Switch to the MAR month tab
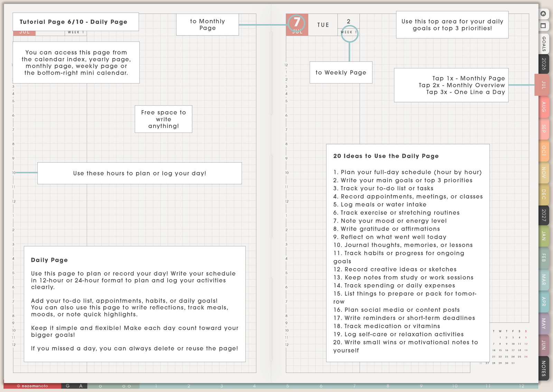Image resolution: width=553 pixels, height=392 pixels. pyautogui.click(x=544, y=280)
